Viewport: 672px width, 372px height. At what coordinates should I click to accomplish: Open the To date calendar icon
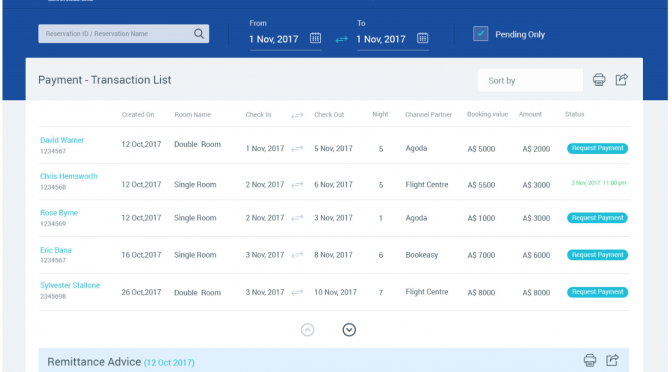(x=423, y=38)
